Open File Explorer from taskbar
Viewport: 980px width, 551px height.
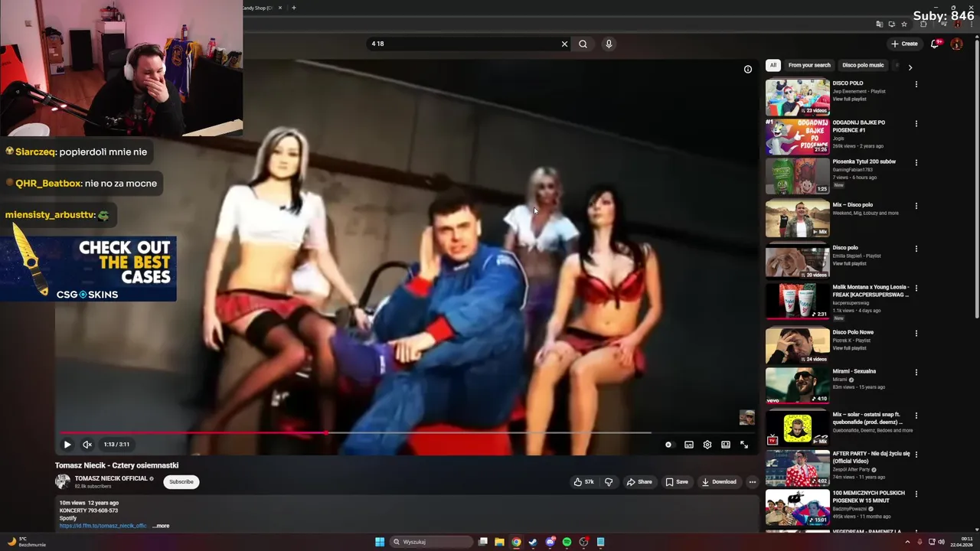[x=499, y=542]
